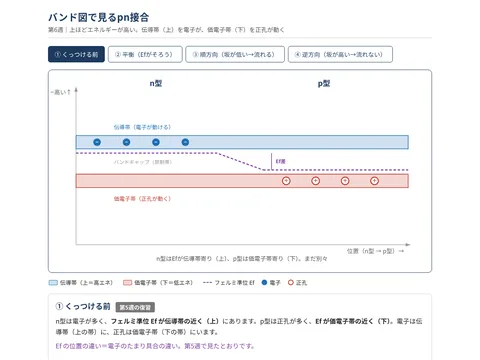Click the second hole from the left
This screenshot has width=480, height=360.
(316, 181)
